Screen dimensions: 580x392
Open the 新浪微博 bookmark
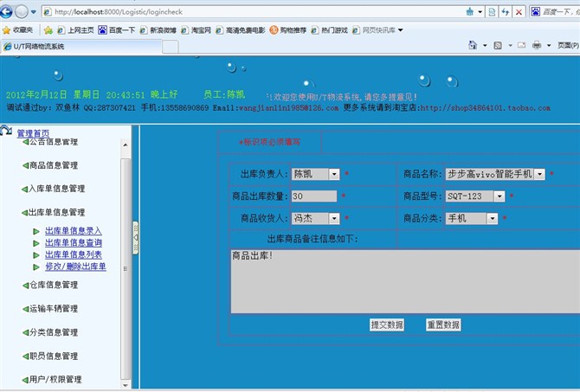pyautogui.click(x=158, y=30)
